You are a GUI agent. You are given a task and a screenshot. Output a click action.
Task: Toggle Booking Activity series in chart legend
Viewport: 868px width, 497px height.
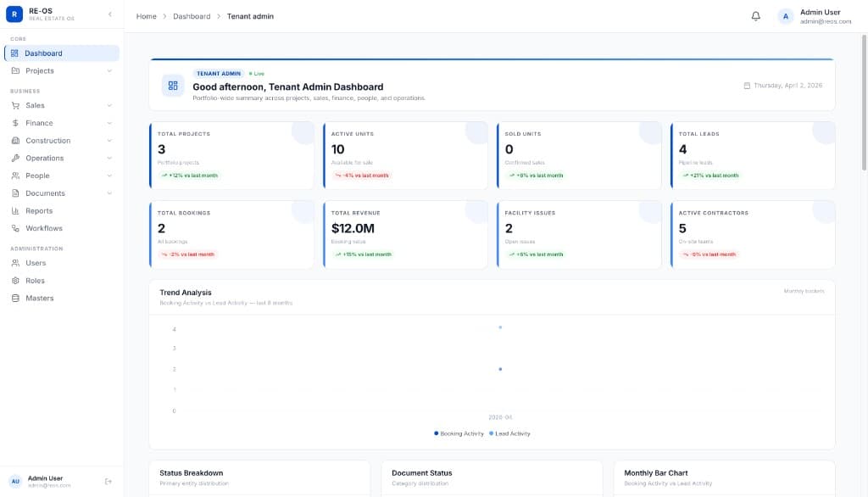pyautogui.click(x=459, y=433)
